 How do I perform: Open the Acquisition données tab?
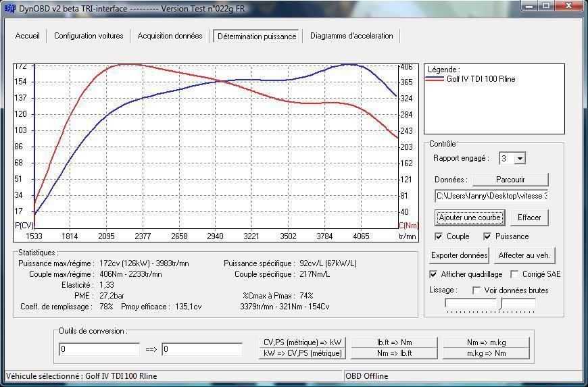(x=170, y=36)
